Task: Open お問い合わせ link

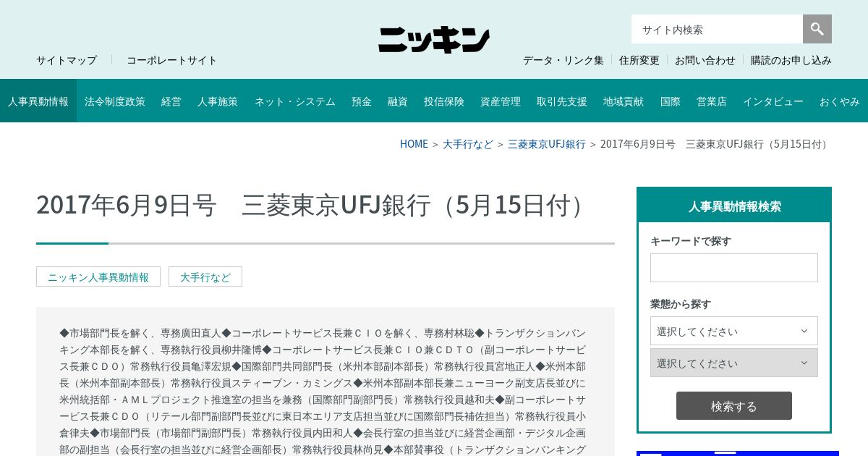Action: [x=705, y=60]
